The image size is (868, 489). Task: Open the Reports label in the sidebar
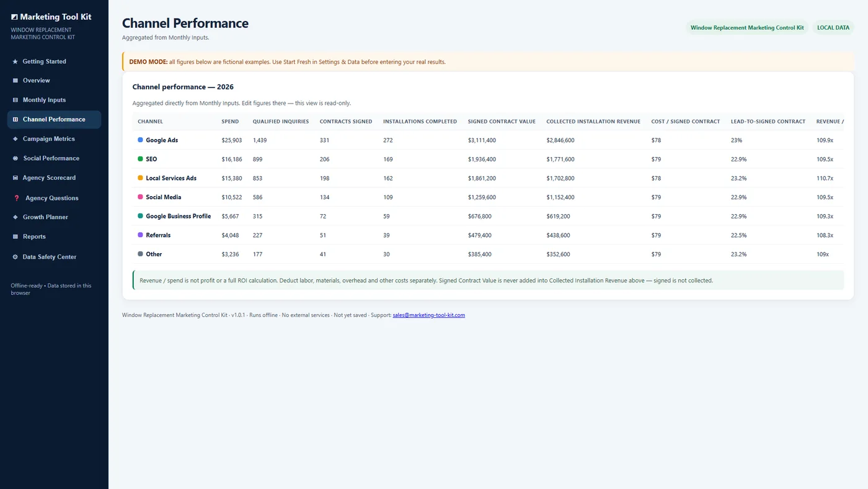point(34,236)
